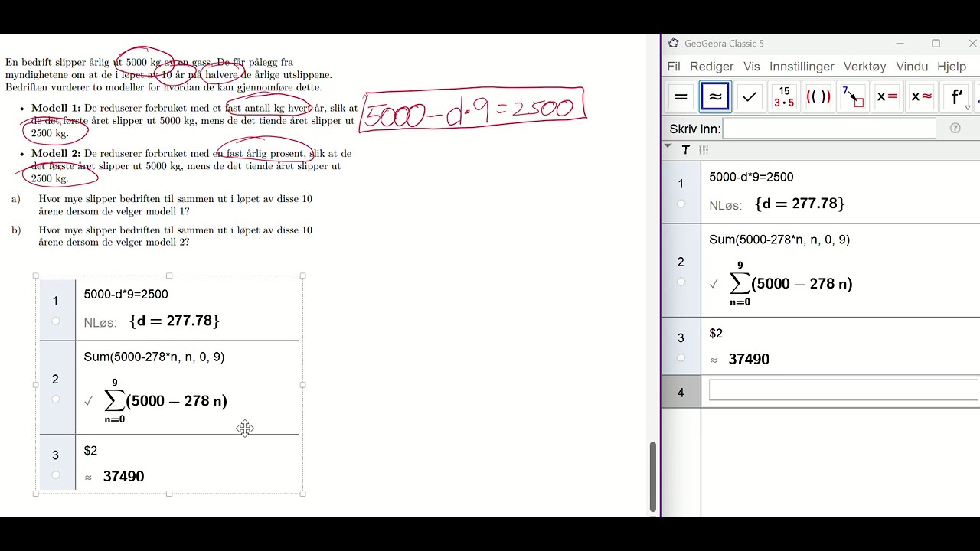Select the Numeric (≈) tool in GeoGebra

[x=715, y=97]
